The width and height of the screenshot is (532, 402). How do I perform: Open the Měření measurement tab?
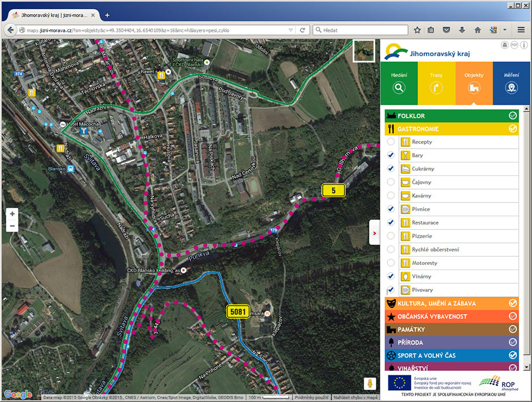511,83
